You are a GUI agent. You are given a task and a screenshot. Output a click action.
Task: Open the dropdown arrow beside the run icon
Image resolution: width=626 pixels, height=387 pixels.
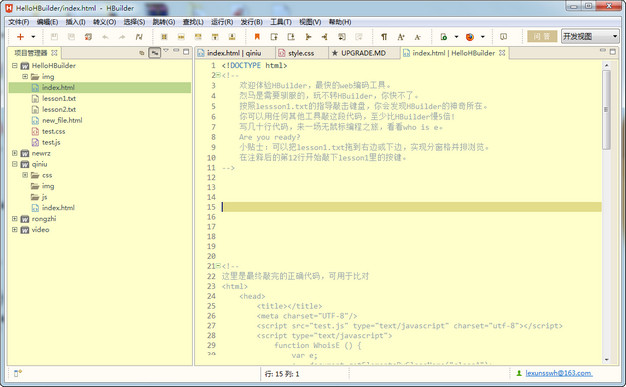click(456, 37)
